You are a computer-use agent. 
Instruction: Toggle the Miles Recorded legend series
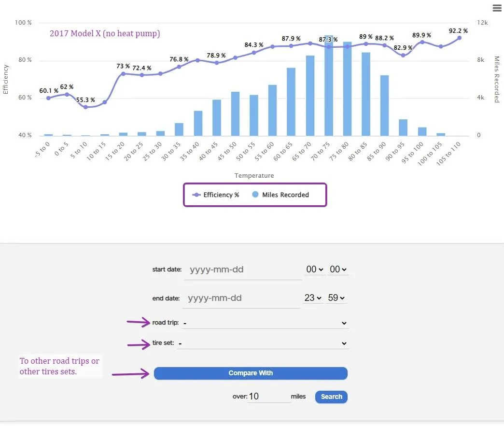tap(280, 195)
